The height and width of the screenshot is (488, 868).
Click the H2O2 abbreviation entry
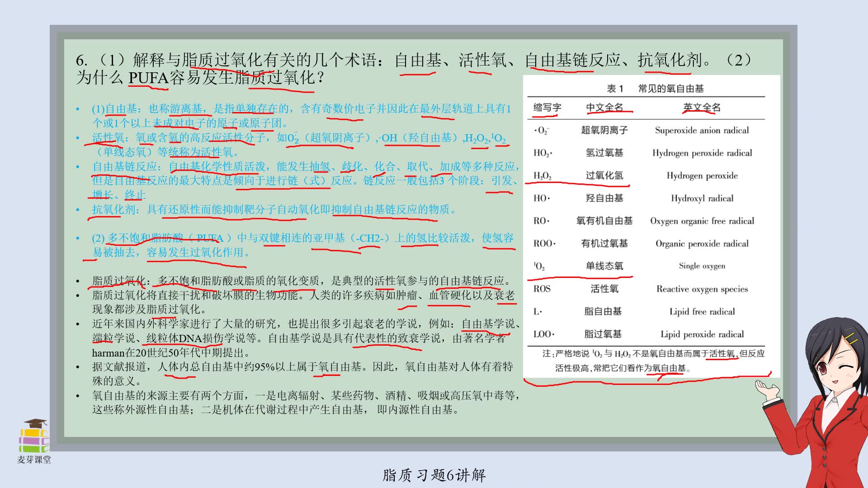click(x=544, y=175)
